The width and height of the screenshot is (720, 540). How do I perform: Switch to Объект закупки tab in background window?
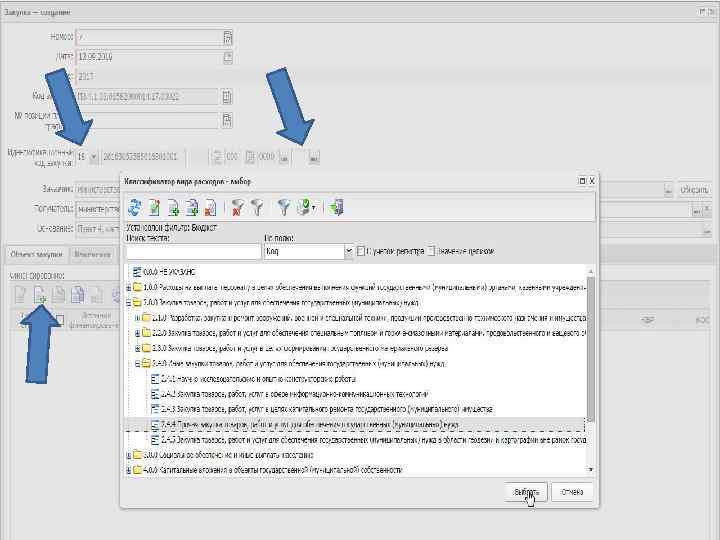click(36, 254)
